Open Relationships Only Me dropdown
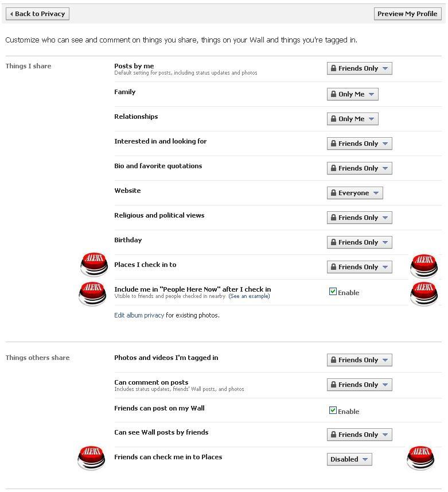The width and height of the screenshot is (448, 492). (x=352, y=119)
